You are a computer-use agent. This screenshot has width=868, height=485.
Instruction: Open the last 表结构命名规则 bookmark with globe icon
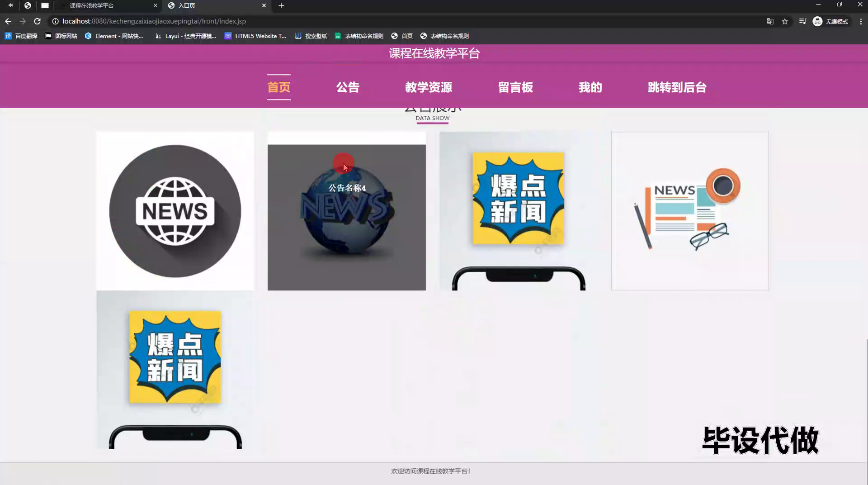(x=444, y=36)
